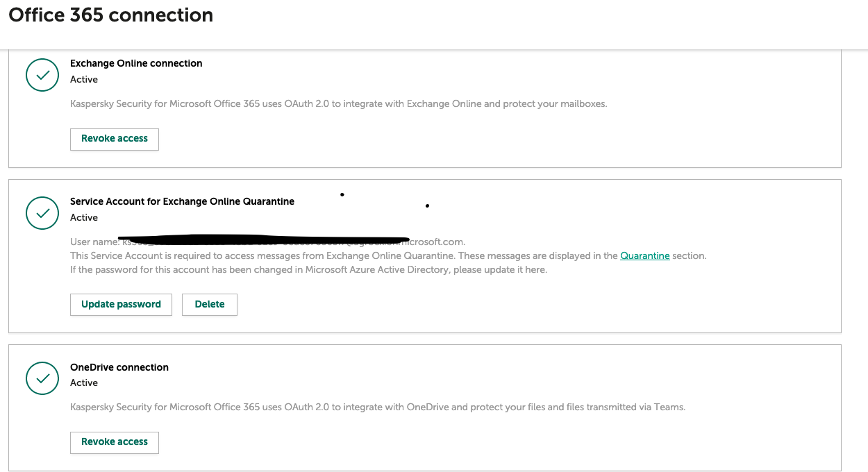The height and width of the screenshot is (472, 868).
Task: Click the Service Account active checkmark icon
Action: (42, 212)
